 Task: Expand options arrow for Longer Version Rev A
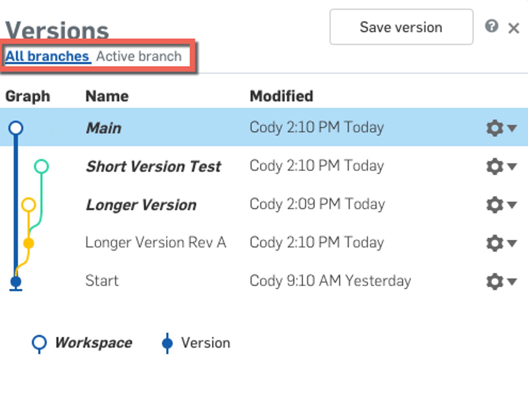pos(512,243)
